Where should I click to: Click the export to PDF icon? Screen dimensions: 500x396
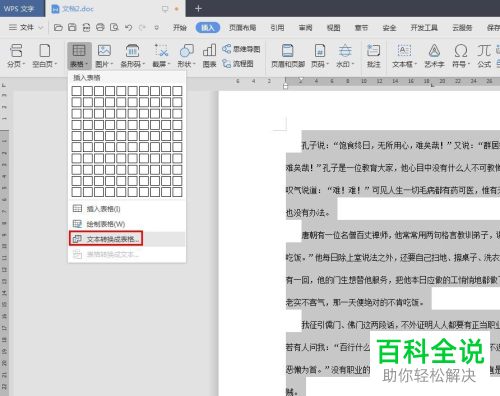(86, 27)
